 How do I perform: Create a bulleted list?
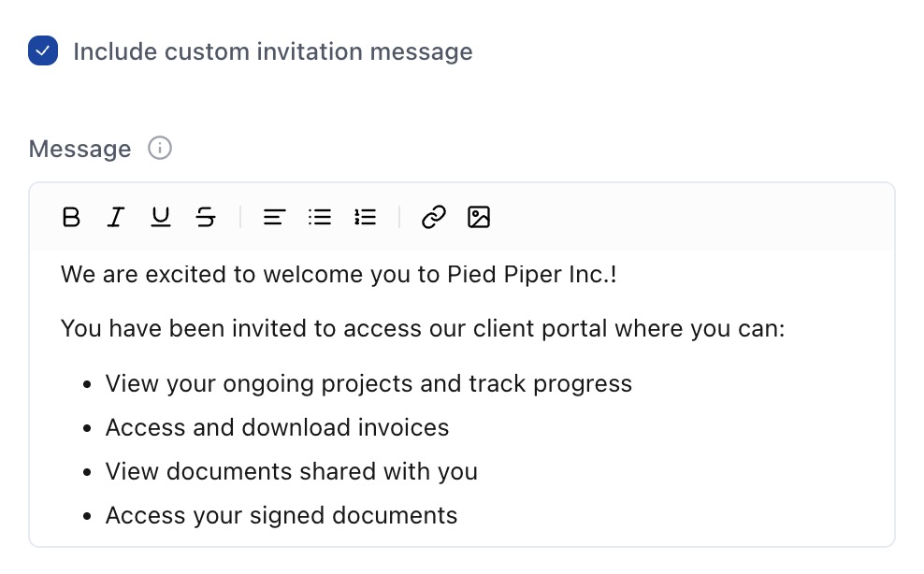tap(319, 217)
